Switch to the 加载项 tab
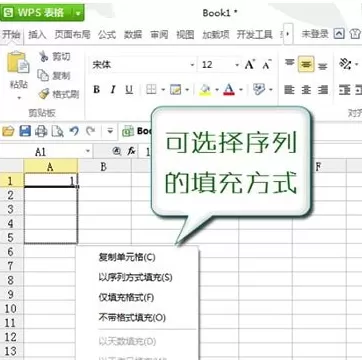The height and width of the screenshot is (360, 362). click(216, 34)
